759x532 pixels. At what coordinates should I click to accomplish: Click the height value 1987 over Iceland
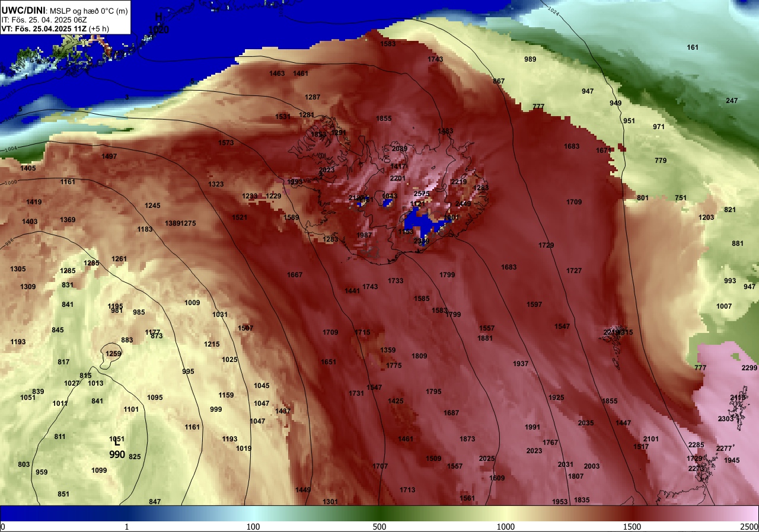point(364,235)
